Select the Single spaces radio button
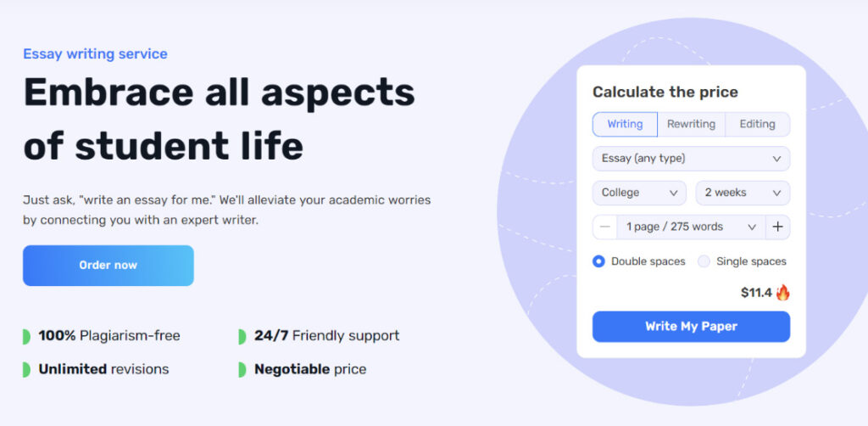Image resolution: width=868 pixels, height=426 pixels. point(704,261)
